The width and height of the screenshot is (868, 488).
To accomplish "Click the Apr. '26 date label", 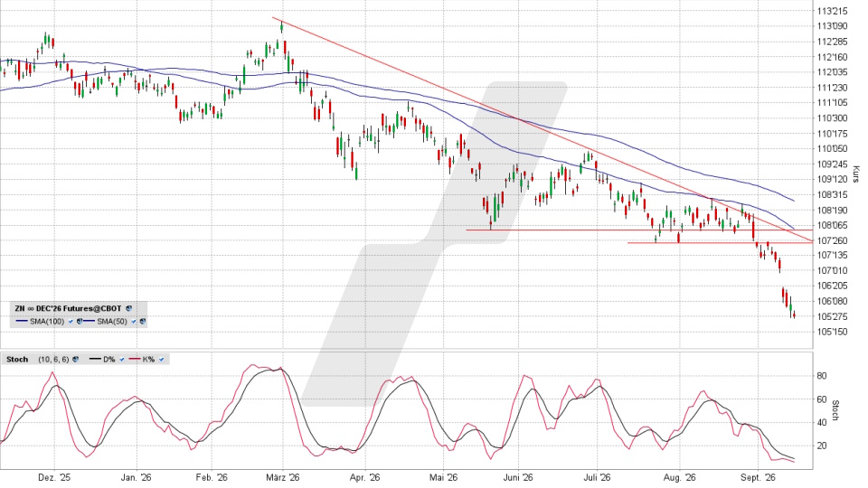I will pos(364,477).
